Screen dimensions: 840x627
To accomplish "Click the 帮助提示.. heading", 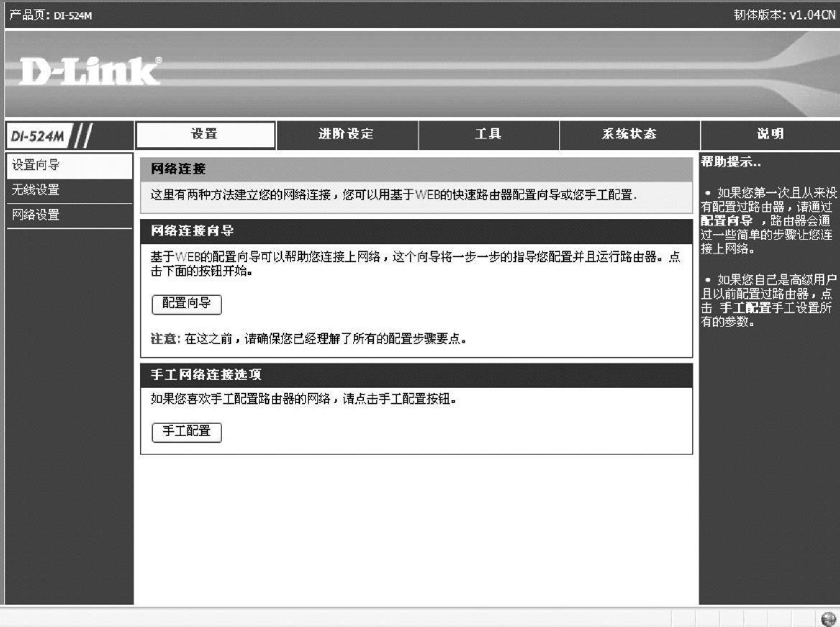I will (x=731, y=162).
